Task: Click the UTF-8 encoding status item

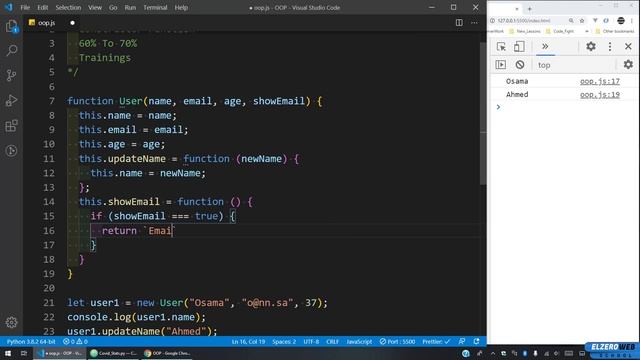Action: click(x=311, y=342)
